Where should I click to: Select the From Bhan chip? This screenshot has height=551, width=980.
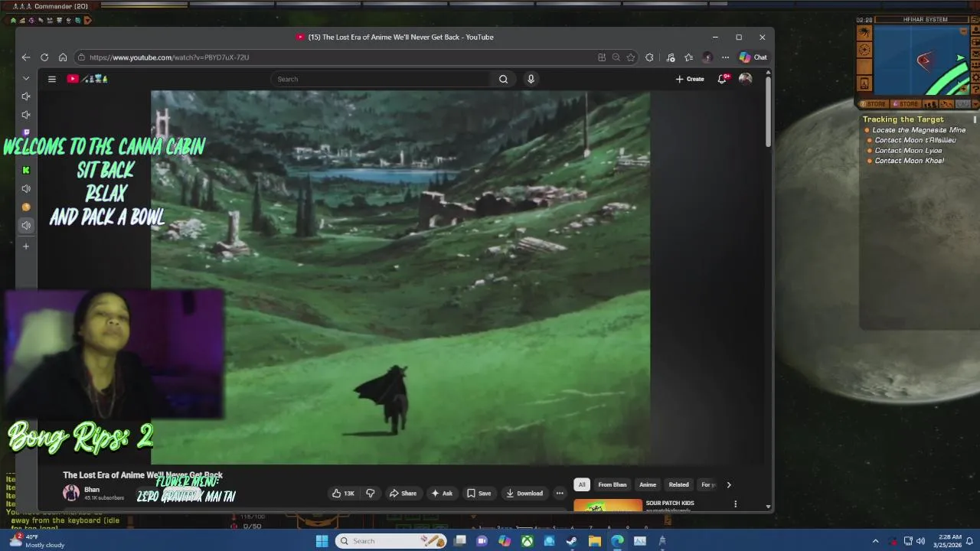pyautogui.click(x=612, y=484)
